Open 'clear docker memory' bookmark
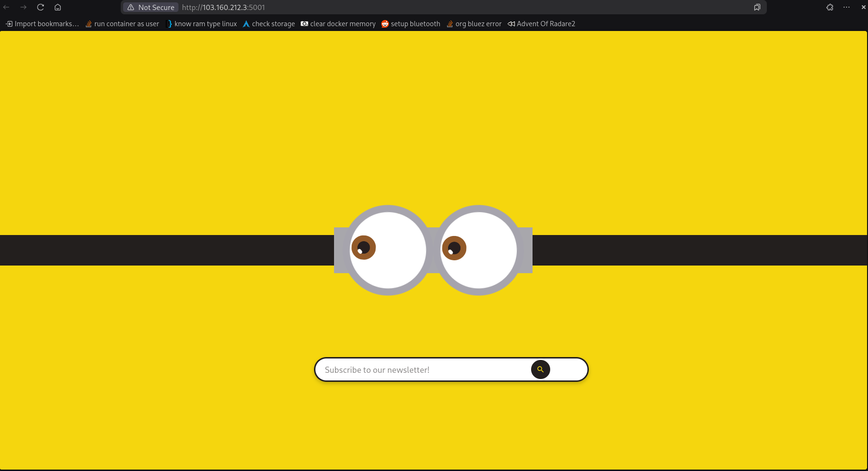868x471 pixels. click(x=338, y=24)
